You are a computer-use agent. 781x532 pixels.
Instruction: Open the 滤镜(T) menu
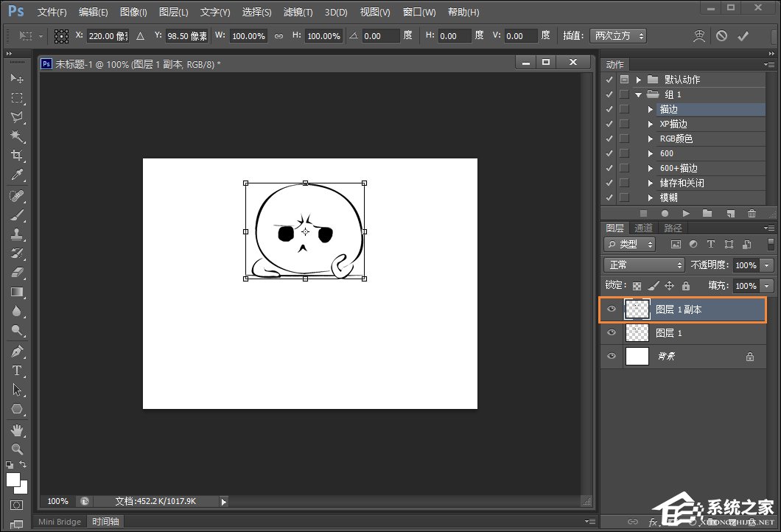click(298, 13)
